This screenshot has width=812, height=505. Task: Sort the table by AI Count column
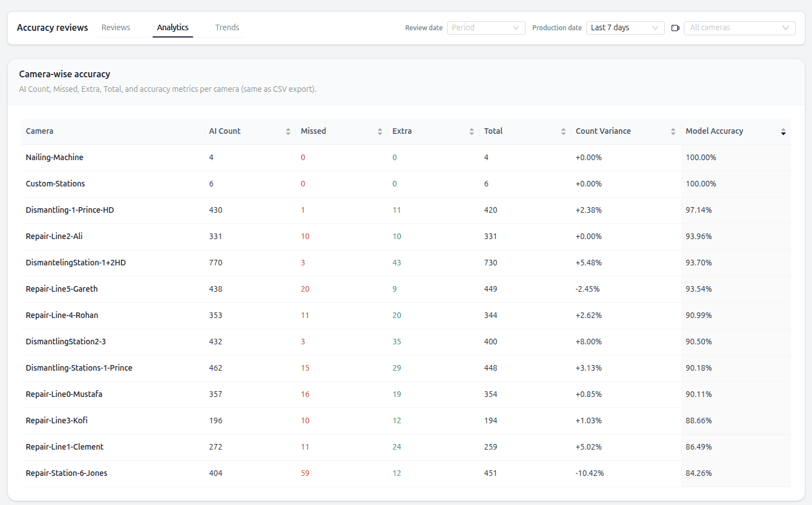[x=289, y=131]
